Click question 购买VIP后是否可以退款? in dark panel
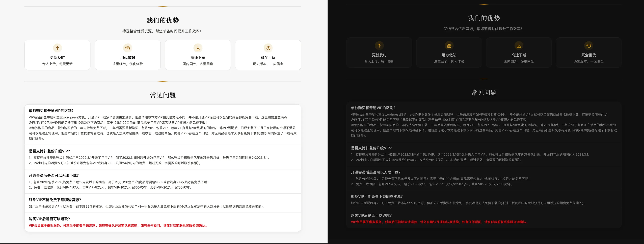The height and width of the screenshot is (244, 644). 371,215
